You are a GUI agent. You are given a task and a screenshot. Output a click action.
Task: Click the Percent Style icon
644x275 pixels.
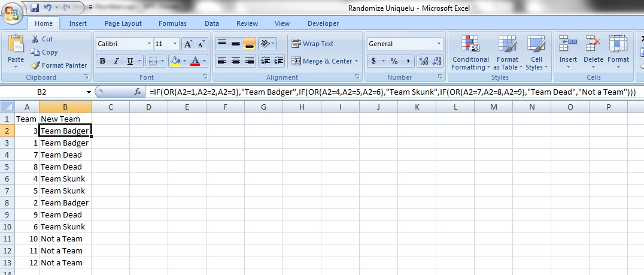coord(394,61)
